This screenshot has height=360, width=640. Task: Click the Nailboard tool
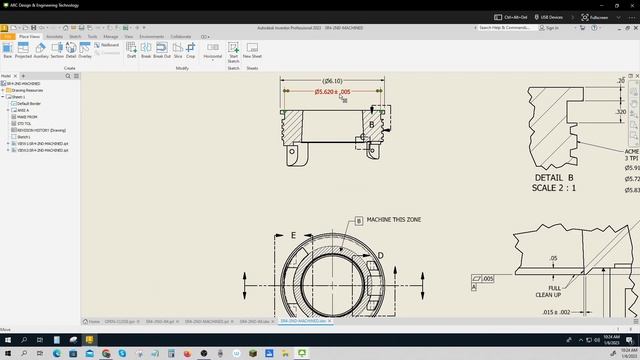pos(107,45)
